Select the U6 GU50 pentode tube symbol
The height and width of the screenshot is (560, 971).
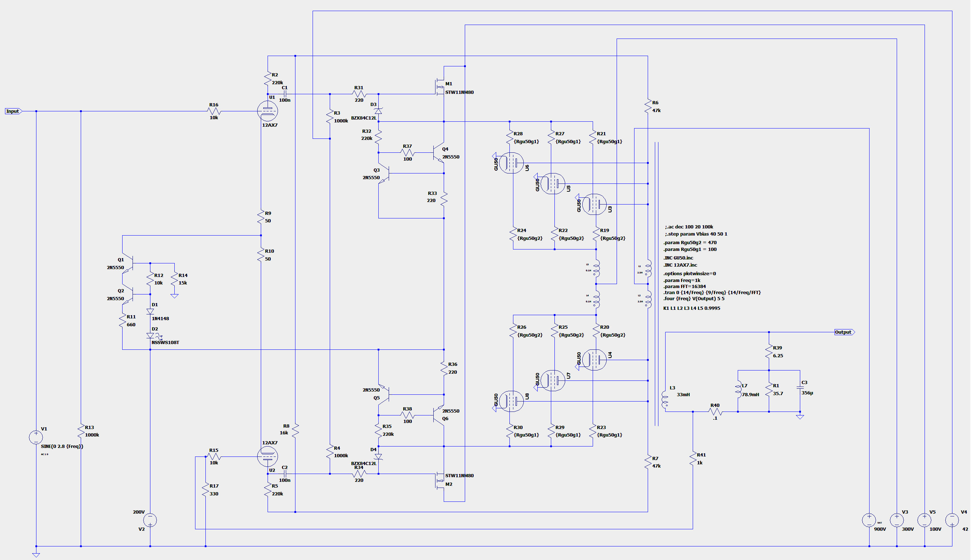511,163
